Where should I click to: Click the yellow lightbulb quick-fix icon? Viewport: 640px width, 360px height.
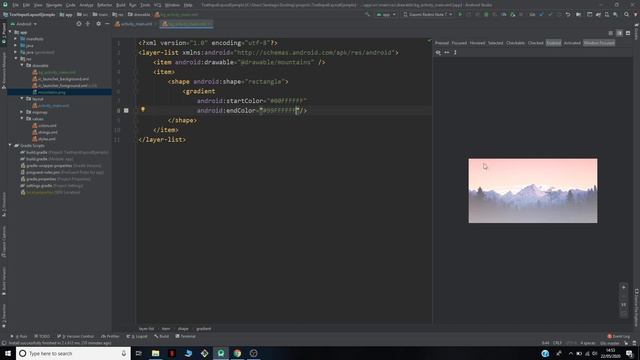point(143,109)
